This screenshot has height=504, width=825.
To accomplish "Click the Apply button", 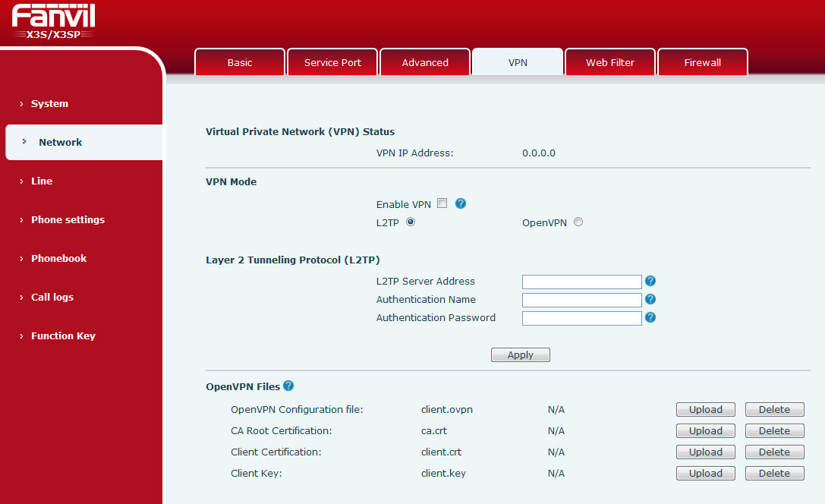I will click(x=521, y=354).
